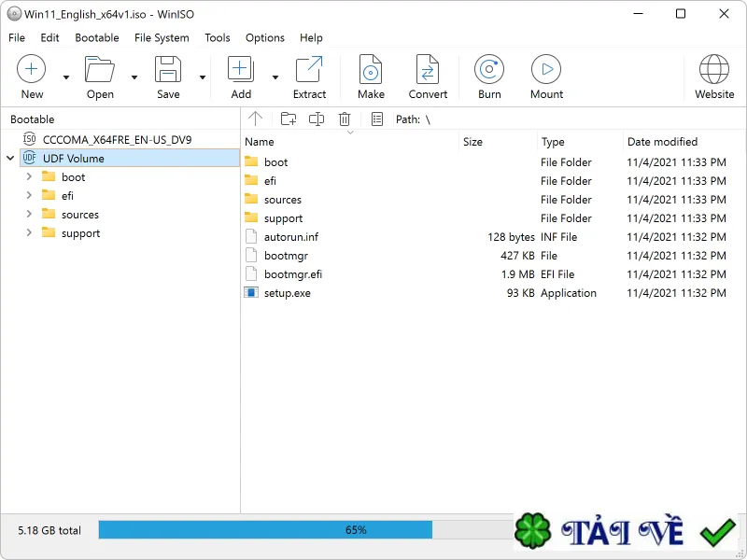
Task: Click the rename icon in path bar
Action: coord(317,119)
